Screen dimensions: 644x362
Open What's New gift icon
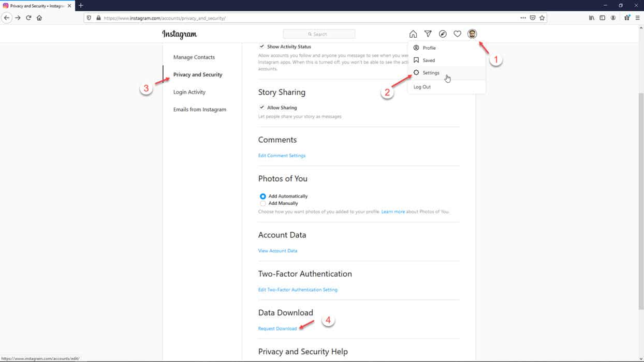pos(627,18)
